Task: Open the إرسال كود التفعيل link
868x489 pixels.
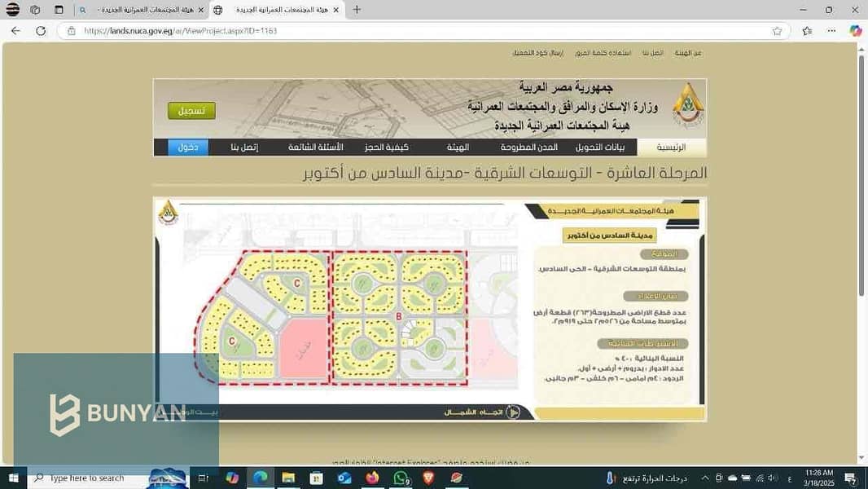Action: [x=538, y=53]
